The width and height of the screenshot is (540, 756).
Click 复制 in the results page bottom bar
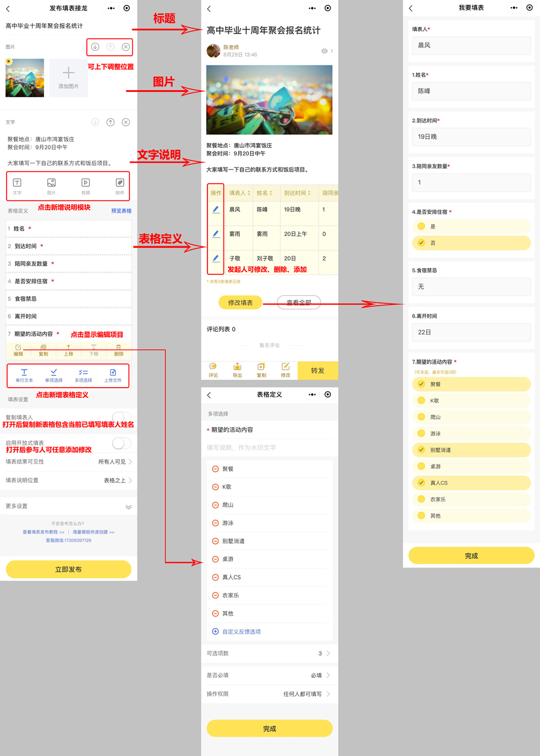[x=261, y=370]
